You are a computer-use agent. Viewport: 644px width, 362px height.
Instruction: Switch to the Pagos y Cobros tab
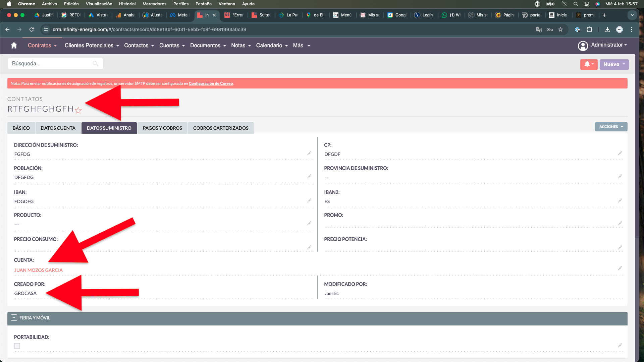pyautogui.click(x=162, y=128)
